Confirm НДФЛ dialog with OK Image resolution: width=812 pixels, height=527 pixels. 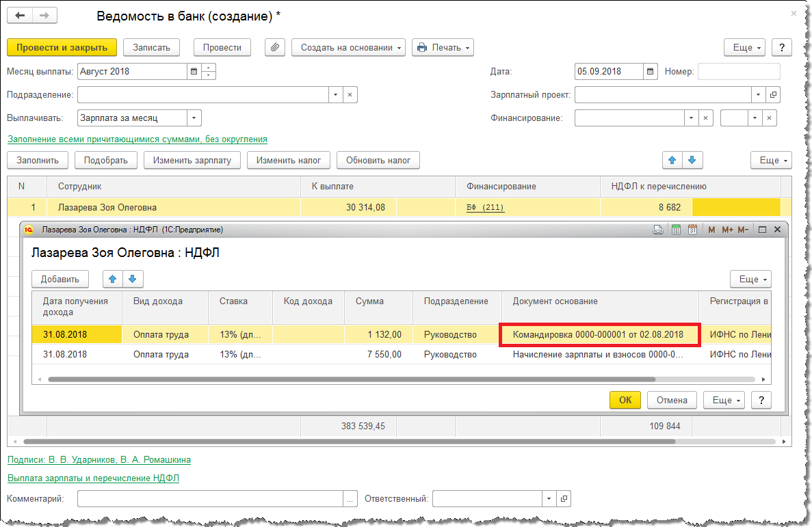click(625, 400)
